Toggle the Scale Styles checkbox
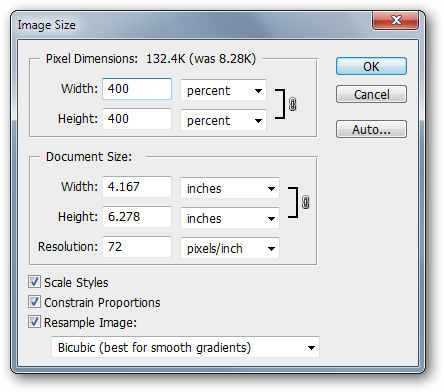Viewport: 444px width, 392px height. [x=34, y=282]
